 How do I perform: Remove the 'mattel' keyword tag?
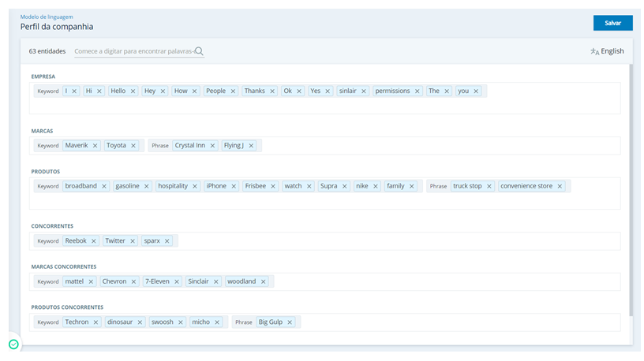point(91,282)
